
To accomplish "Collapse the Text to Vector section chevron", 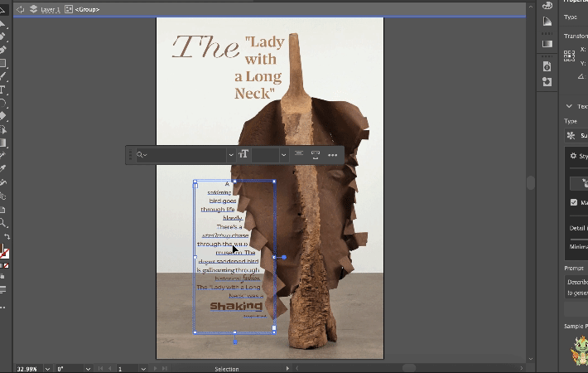I will click(569, 106).
